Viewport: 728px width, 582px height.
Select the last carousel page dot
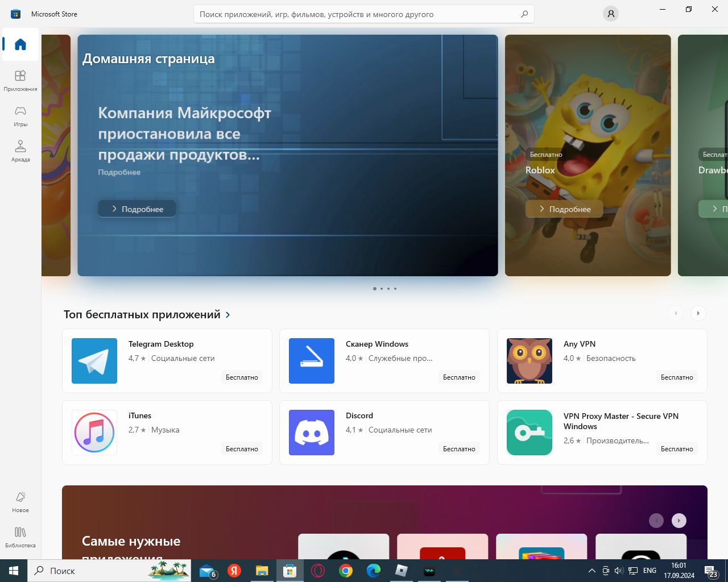(395, 289)
